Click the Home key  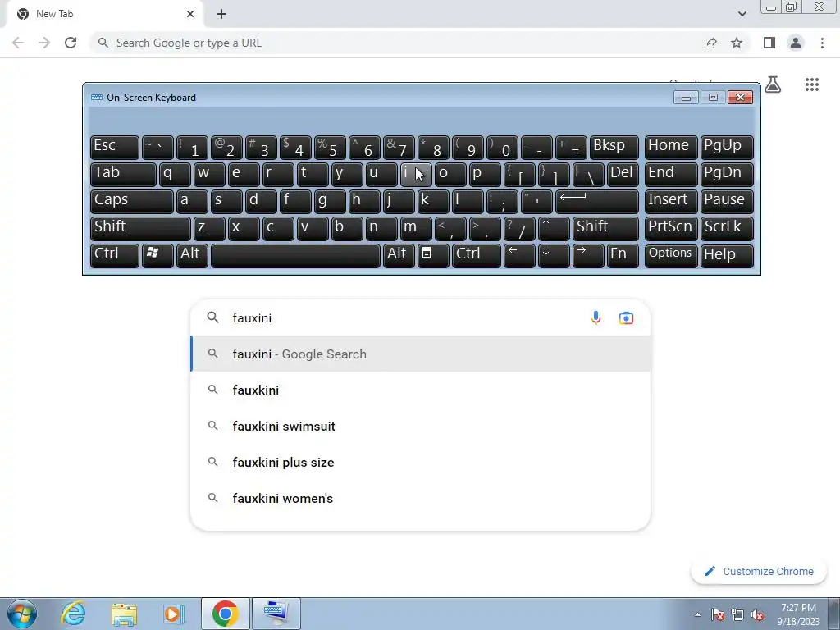click(x=671, y=148)
